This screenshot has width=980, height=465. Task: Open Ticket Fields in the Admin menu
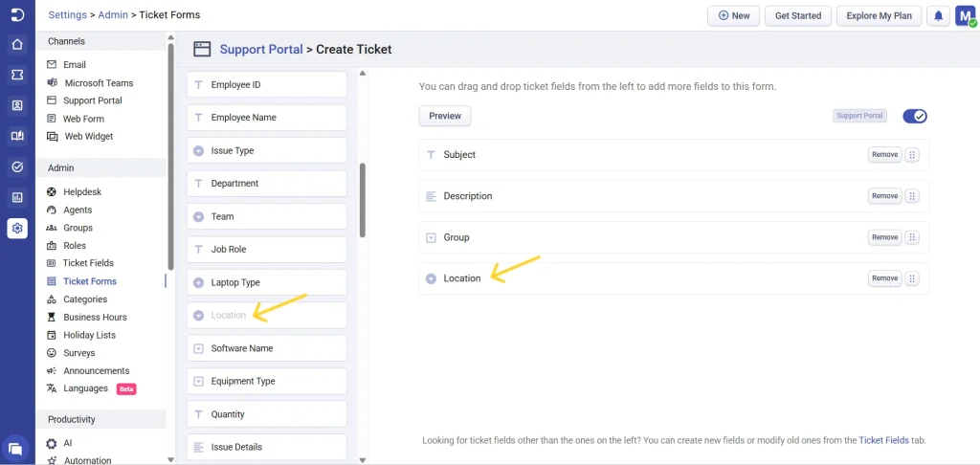(88, 263)
